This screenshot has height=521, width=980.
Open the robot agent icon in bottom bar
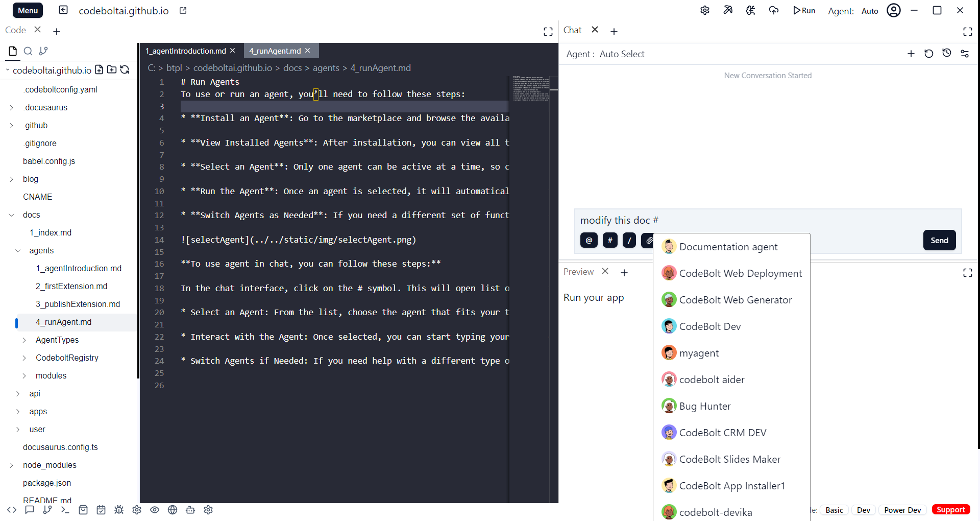pos(190,510)
